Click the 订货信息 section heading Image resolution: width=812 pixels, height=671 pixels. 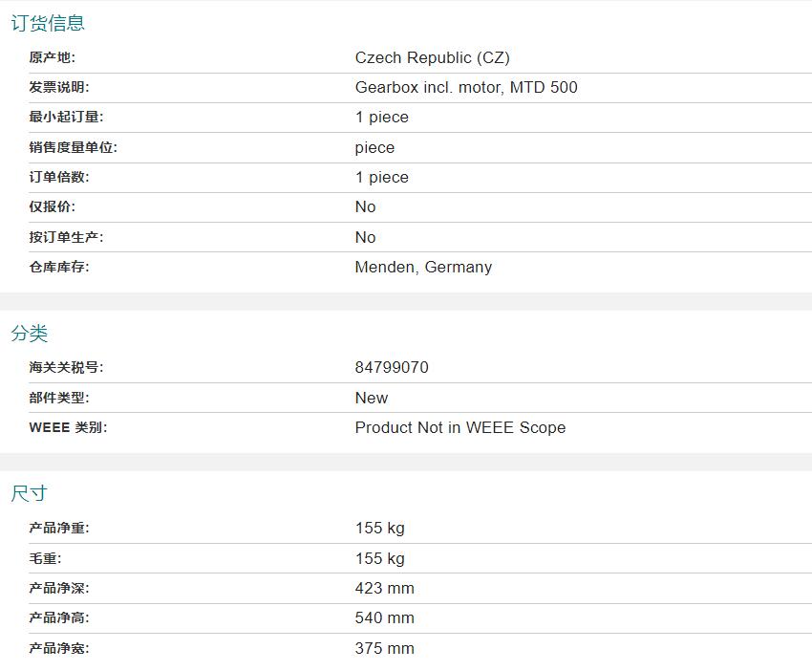[x=48, y=24]
